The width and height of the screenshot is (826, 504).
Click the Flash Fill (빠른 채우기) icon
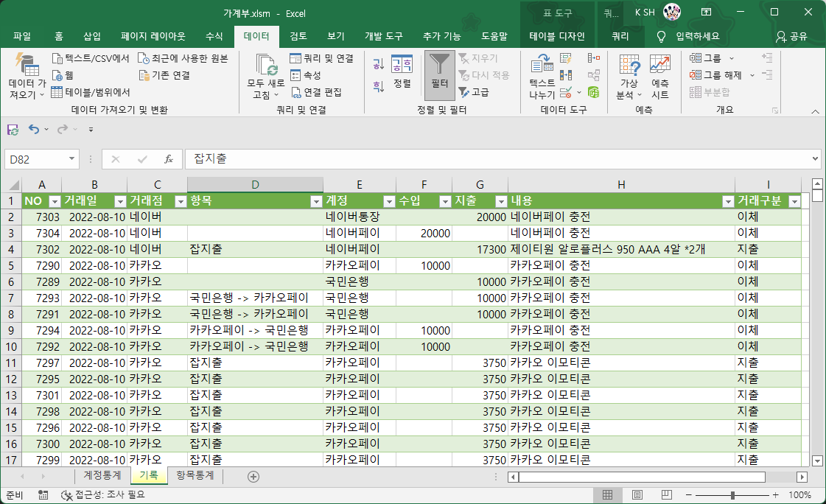pyautogui.click(x=566, y=58)
